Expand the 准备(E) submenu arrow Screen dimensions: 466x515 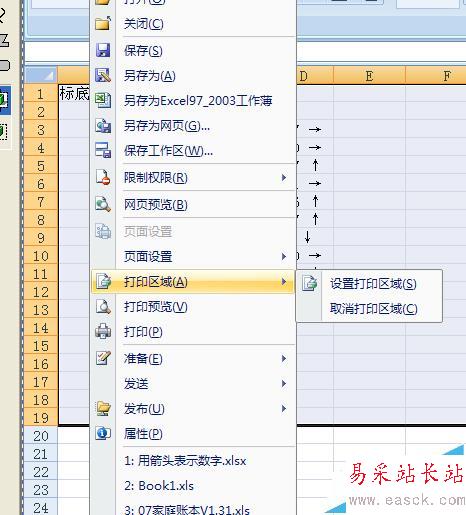(284, 359)
